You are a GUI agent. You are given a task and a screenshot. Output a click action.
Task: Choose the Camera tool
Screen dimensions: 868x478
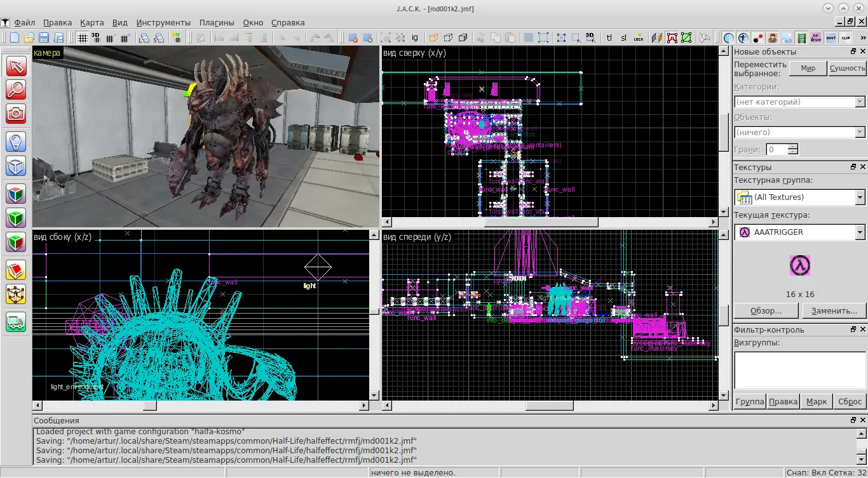point(16,114)
